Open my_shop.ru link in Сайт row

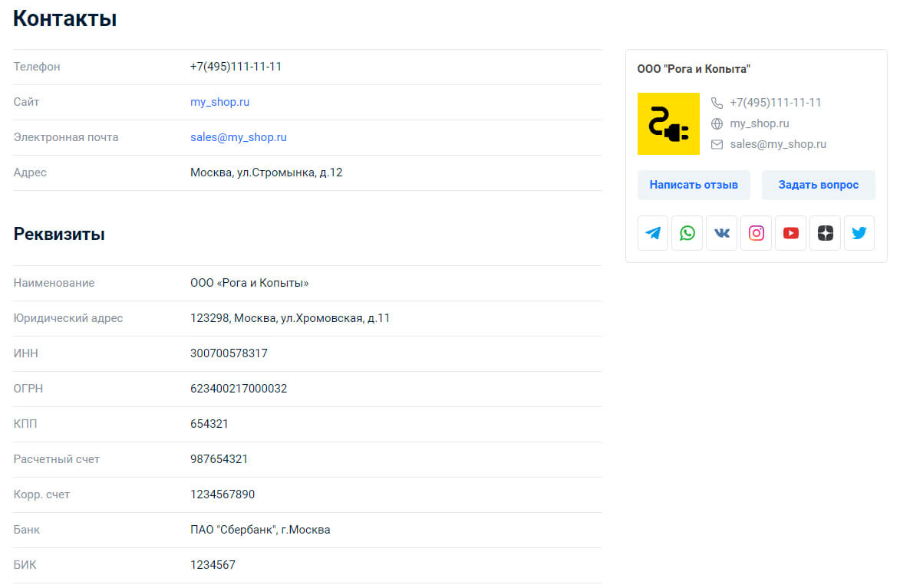click(x=219, y=102)
